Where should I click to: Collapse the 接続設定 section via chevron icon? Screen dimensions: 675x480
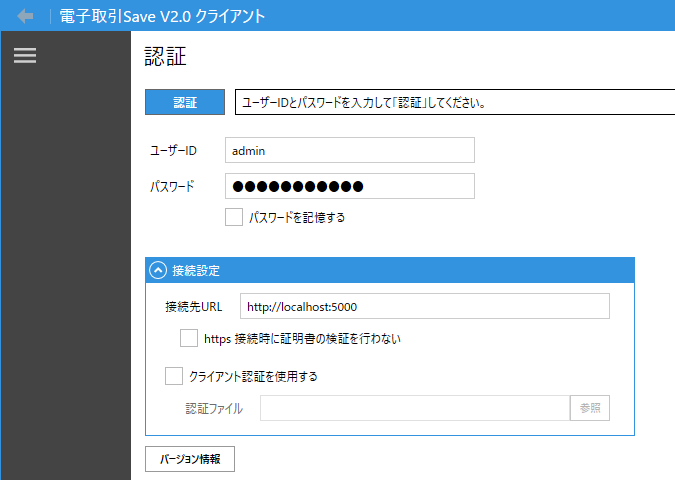(158, 270)
